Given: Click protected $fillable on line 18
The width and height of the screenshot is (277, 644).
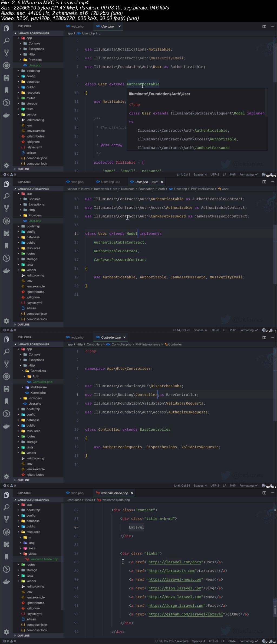Looking at the screenshot, I should [x=114, y=162].
